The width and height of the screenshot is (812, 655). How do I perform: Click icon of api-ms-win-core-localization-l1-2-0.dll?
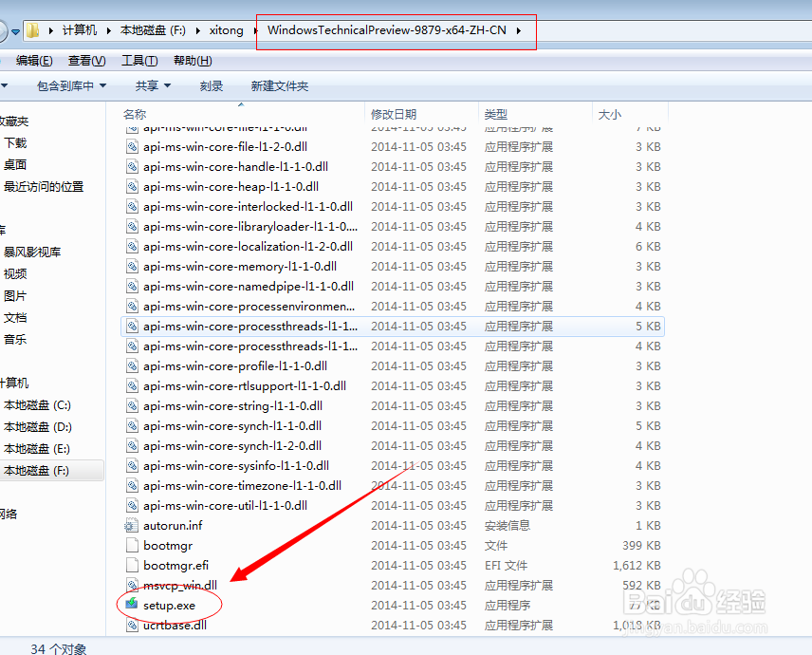(132, 246)
